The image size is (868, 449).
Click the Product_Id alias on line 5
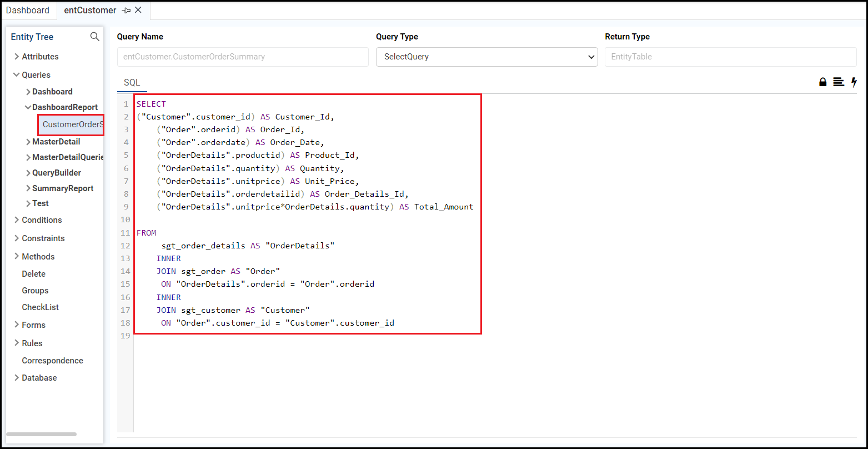coord(330,155)
